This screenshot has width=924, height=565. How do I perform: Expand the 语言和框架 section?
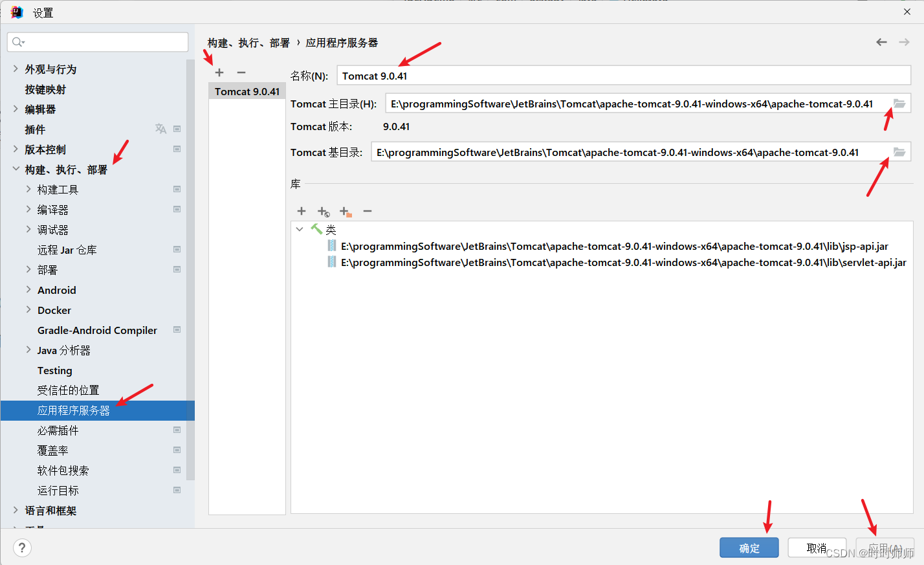click(16, 510)
